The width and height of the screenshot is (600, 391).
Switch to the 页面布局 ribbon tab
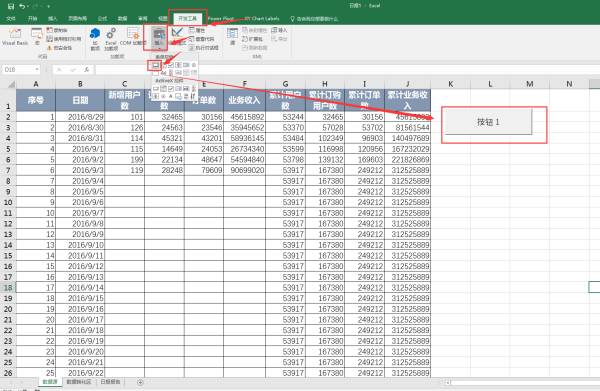coord(77,18)
